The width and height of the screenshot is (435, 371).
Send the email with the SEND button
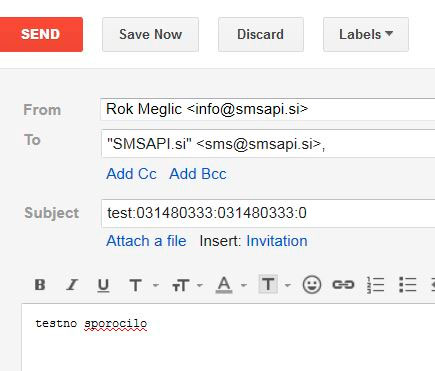pyautogui.click(x=40, y=34)
